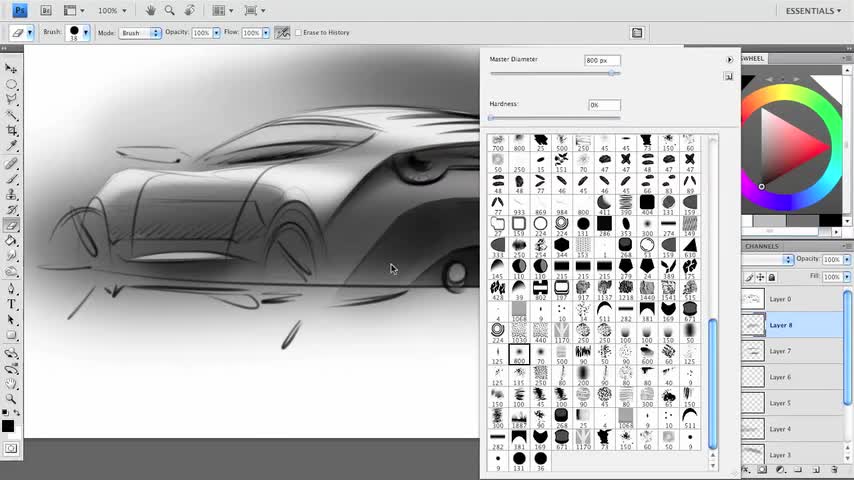Viewport: 854px width, 480px height.
Task: Select the Pen tool
Action: 11,289
